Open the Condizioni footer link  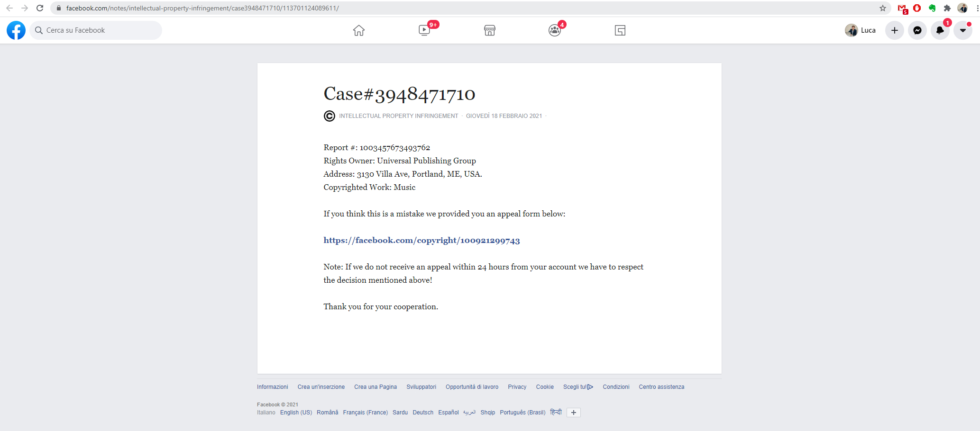(616, 387)
